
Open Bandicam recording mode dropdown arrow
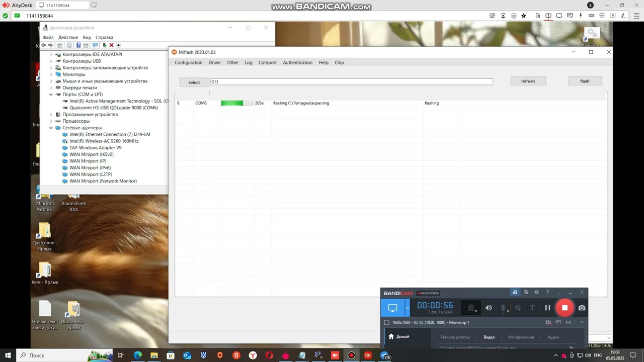[408, 308]
